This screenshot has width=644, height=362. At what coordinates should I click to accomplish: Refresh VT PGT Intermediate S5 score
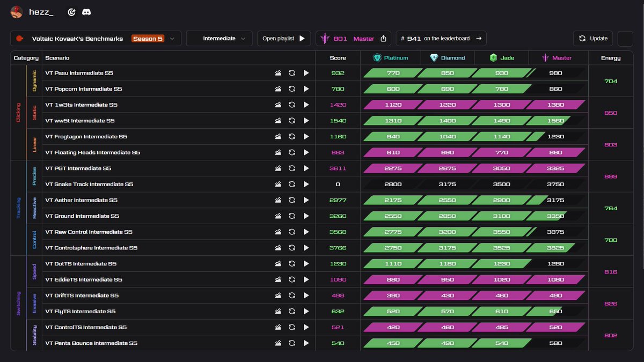tap(292, 168)
